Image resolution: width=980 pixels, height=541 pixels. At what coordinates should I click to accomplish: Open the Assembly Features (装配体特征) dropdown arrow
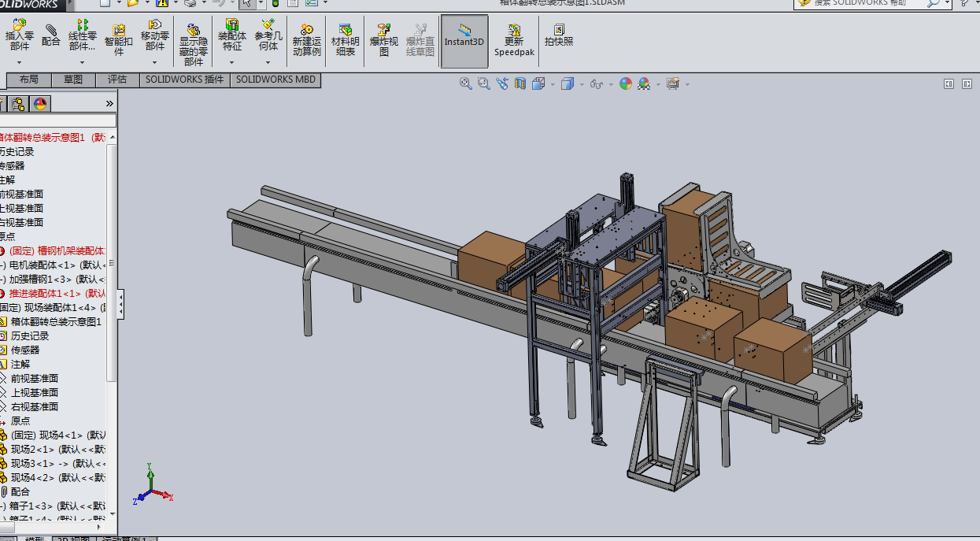pyautogui.click(x=232, y=61)
